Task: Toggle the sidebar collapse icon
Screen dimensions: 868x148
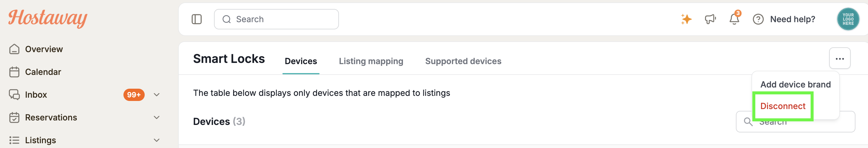Action: (x=196, y=19)
